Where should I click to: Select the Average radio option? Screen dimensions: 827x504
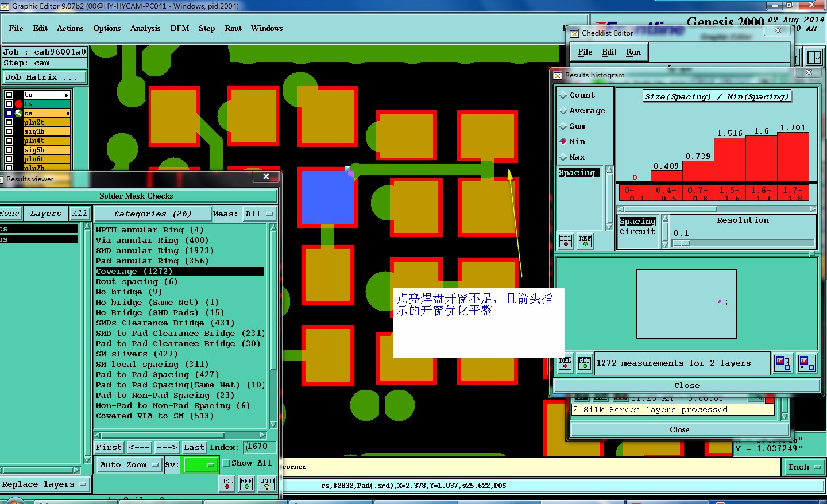563,111
